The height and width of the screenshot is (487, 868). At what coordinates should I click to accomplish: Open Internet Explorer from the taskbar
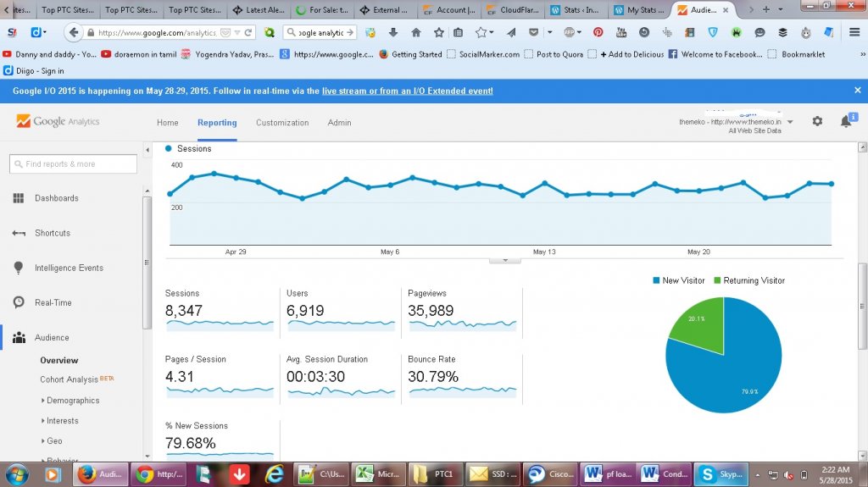click(x=275, y=474)
